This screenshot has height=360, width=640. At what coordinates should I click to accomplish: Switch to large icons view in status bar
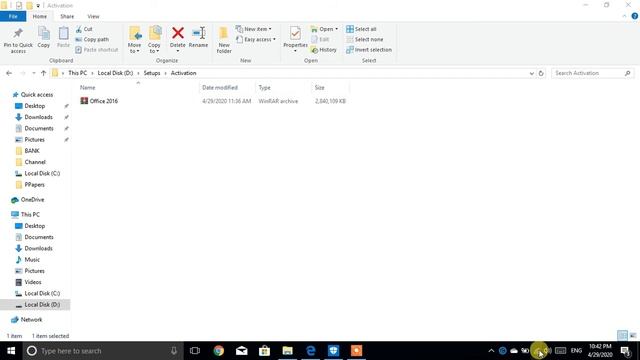point(633,336)
